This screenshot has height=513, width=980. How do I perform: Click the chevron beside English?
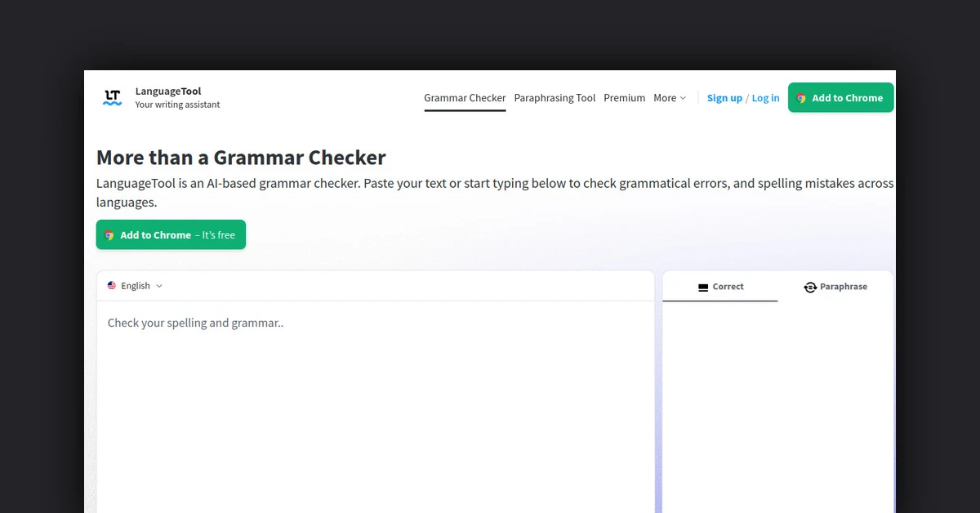[x=159, y=286]
